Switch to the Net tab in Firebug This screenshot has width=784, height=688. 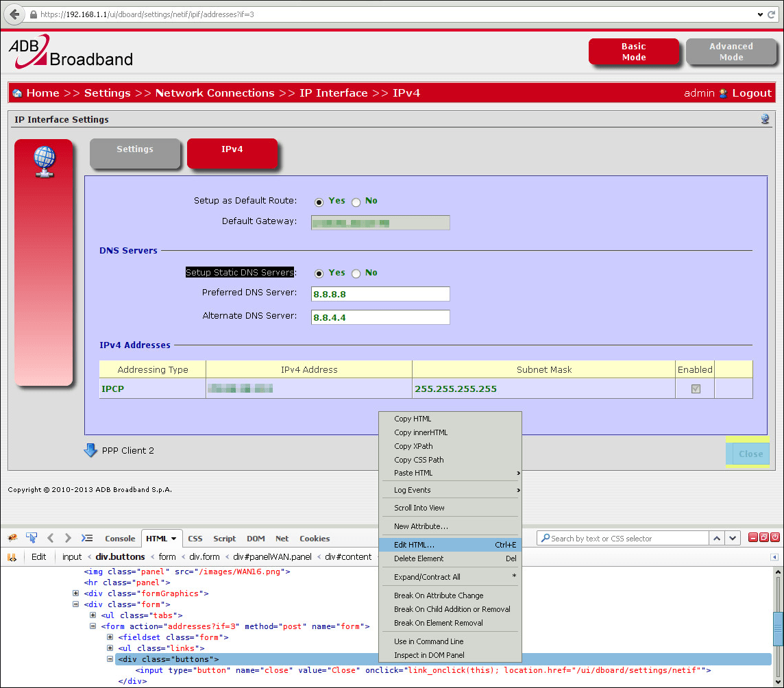tap(282, 539)
